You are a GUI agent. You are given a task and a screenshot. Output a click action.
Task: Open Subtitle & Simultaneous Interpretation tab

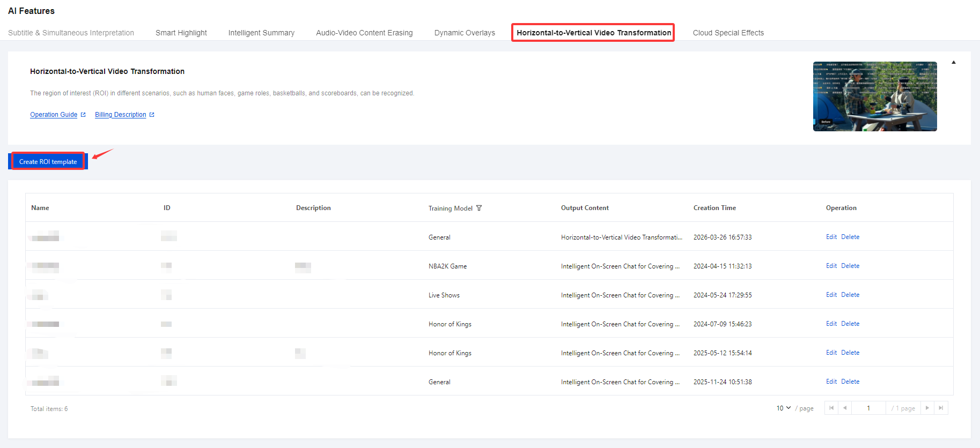pos(71,33)
